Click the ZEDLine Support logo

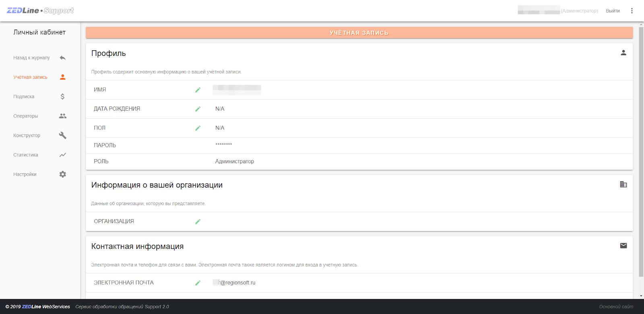[40, 10]
